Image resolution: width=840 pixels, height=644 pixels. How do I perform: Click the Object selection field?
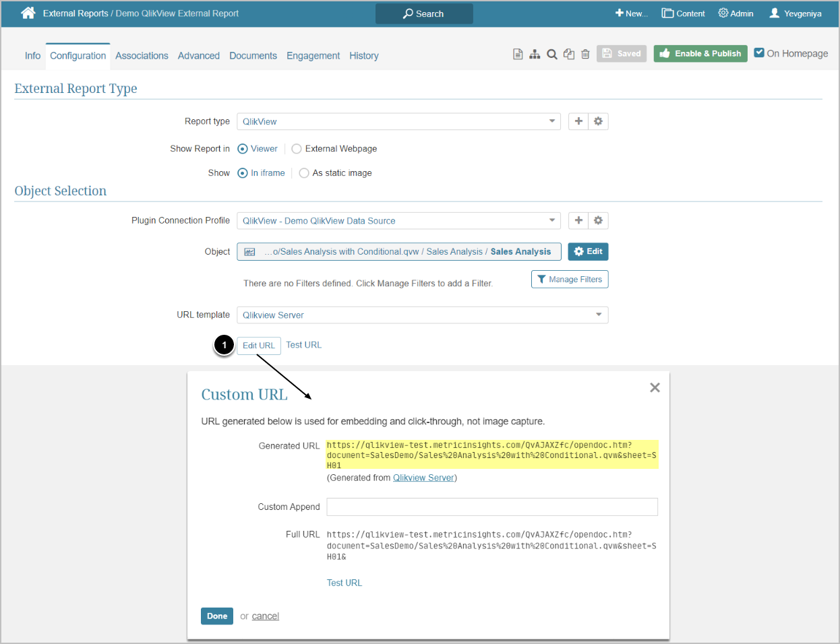399,251
